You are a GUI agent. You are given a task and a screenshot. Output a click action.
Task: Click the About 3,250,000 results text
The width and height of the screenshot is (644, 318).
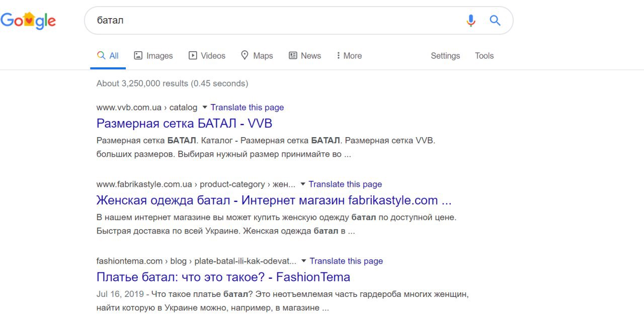(172, 83)
